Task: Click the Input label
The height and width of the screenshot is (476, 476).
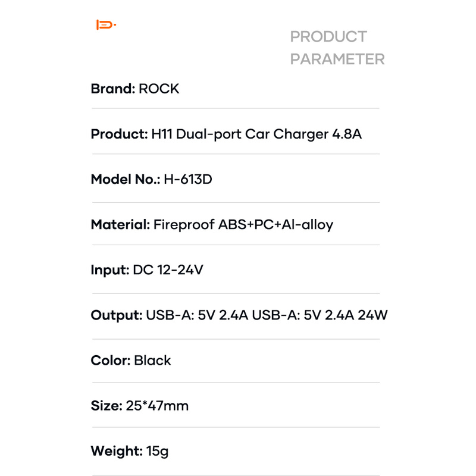Action: point(109,270)
